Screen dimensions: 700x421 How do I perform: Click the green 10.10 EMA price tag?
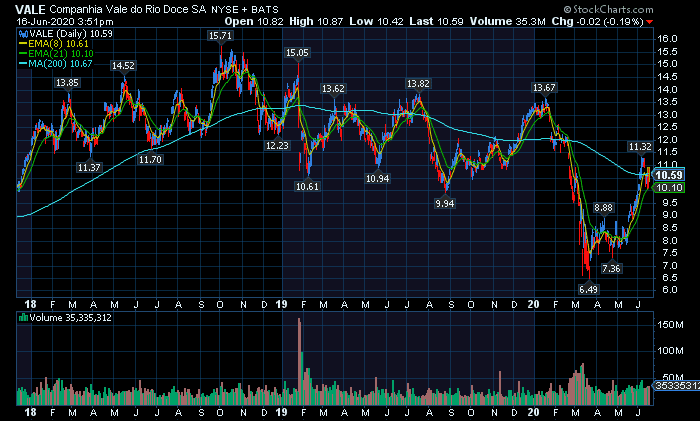pyautogui.click(x=669, y=188)
